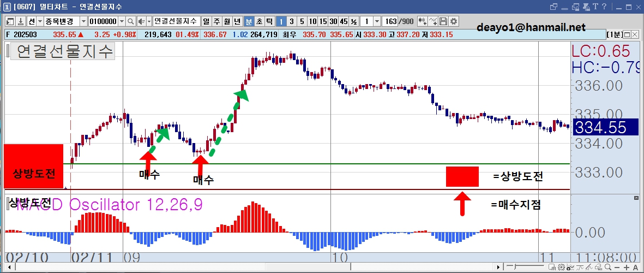Viewport: 644px width, 273px height.
Task: Click the chart with plus bottom icon
Action: tap(570, 267)
